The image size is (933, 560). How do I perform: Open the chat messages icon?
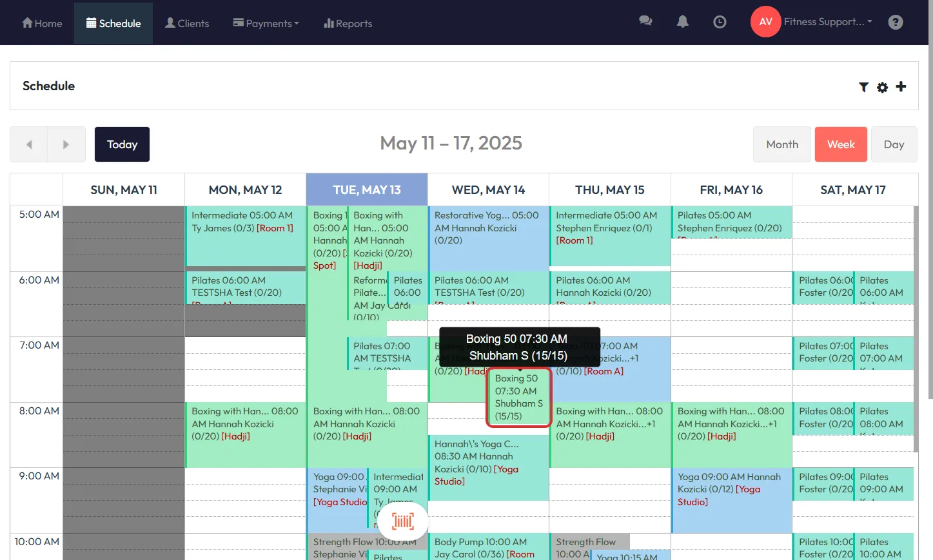click(645, 21)
